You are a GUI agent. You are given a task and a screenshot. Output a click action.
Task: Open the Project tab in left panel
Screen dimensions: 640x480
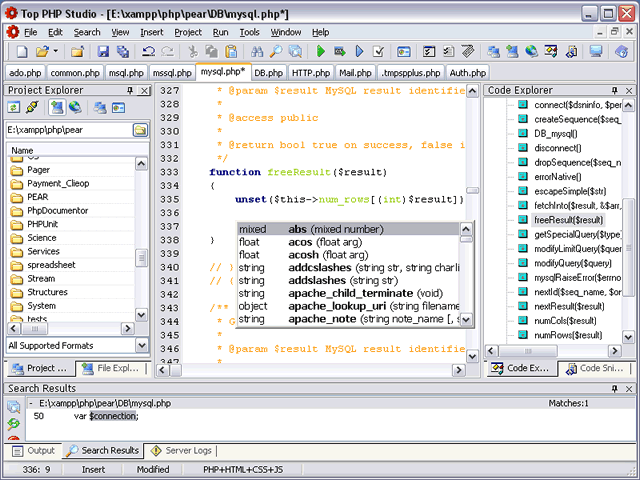40,368
